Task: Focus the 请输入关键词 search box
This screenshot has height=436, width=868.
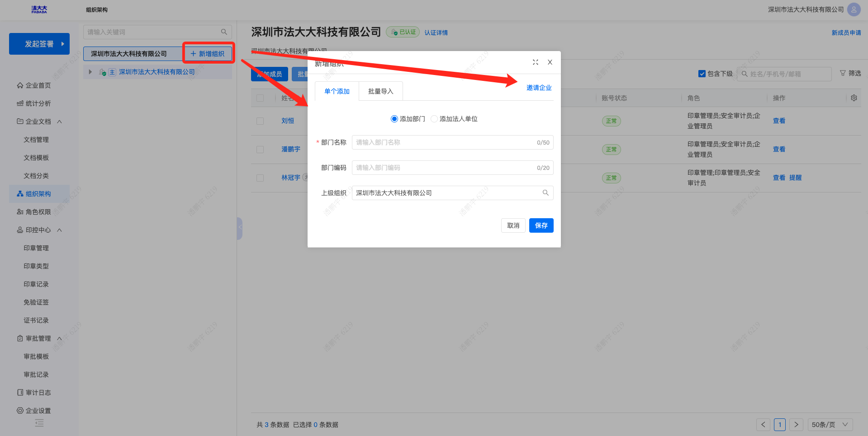Action: [157, 32]
